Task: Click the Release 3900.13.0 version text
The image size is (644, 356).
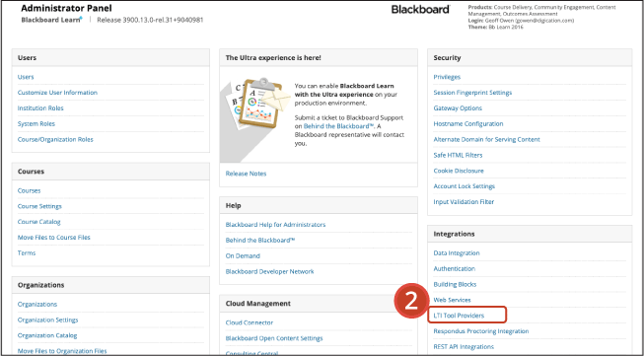Action: pyautogui.click(x=150, y=20)
